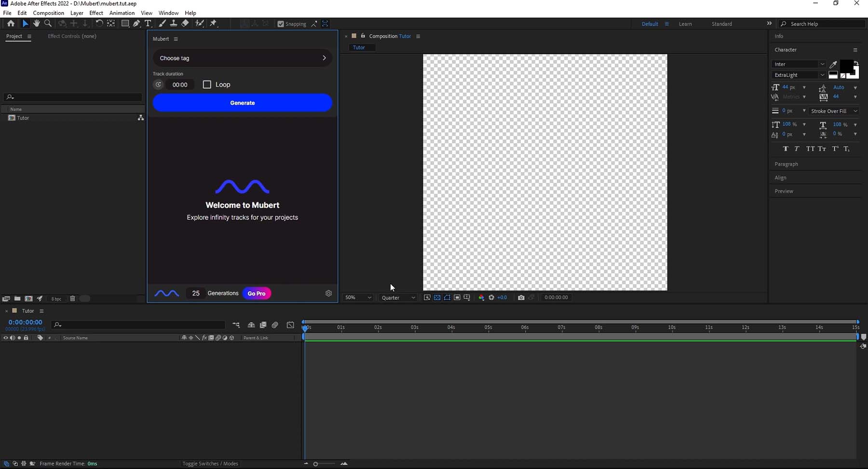Image resolution: width=868 pixels, height=469 pixels.
Task: Select the Hand tool
Action: pos(37,23)
